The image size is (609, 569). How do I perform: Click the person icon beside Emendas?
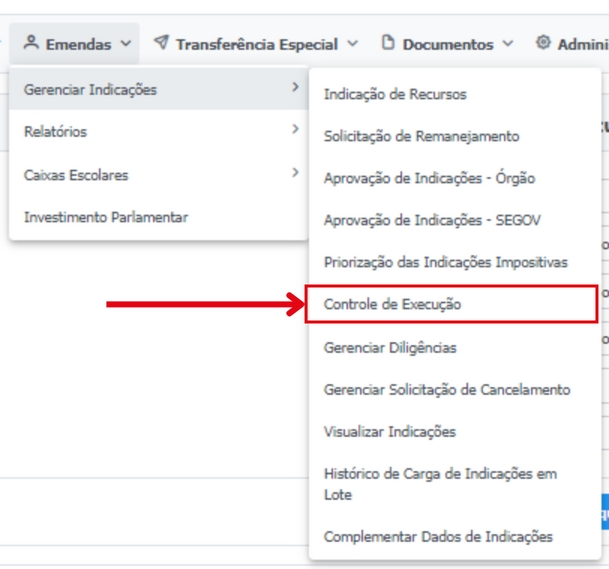[31, 42]
